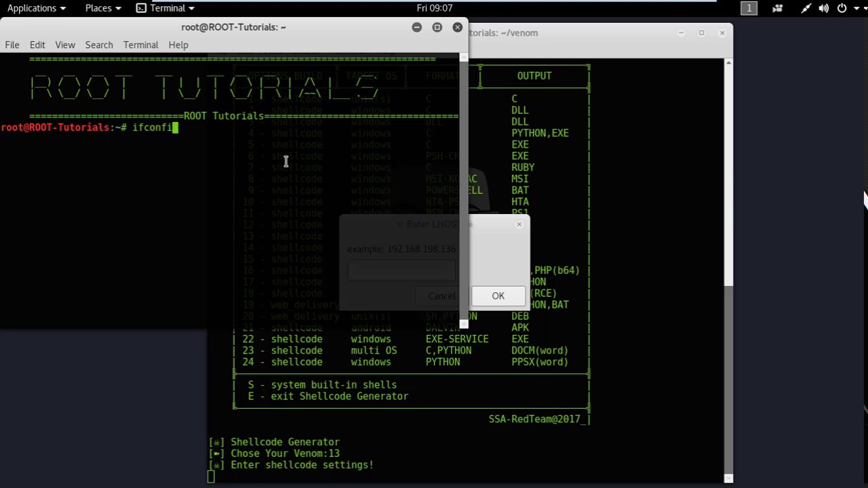Screen dimensions: 868x488
Task: Click OK in the LHOST dialog
Action: point(498,296)
